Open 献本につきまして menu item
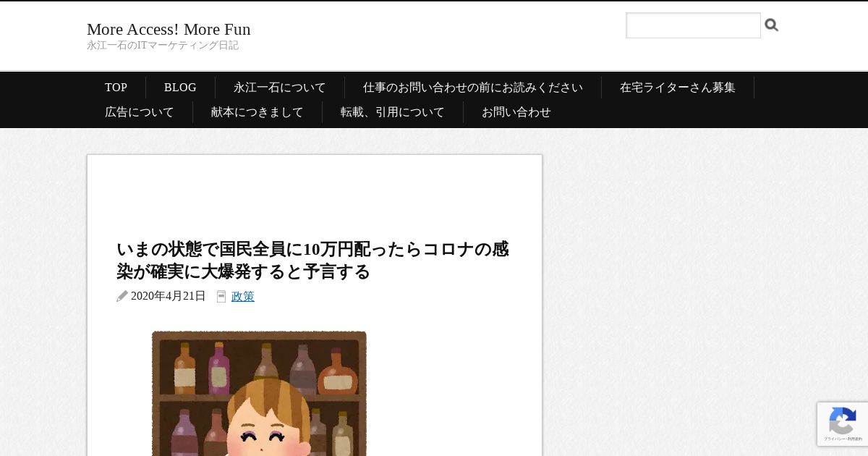The height and width of the screenshot is (456, 868). point(258,112)
